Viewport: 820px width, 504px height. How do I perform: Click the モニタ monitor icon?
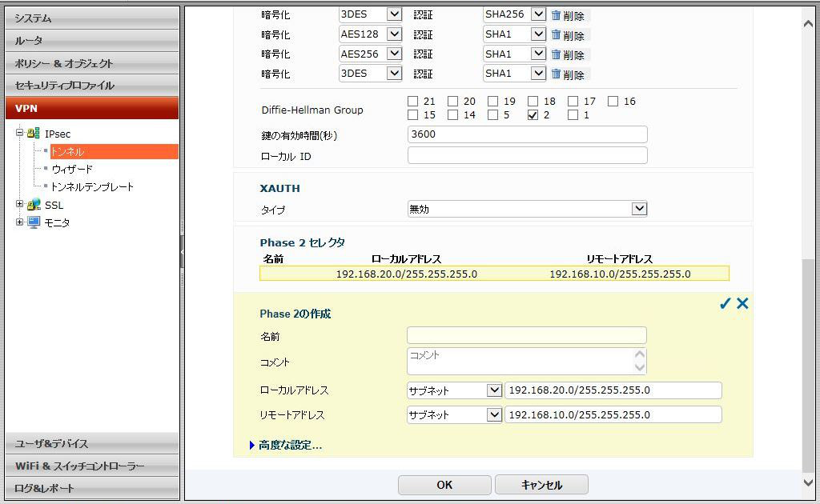(34, 222)
